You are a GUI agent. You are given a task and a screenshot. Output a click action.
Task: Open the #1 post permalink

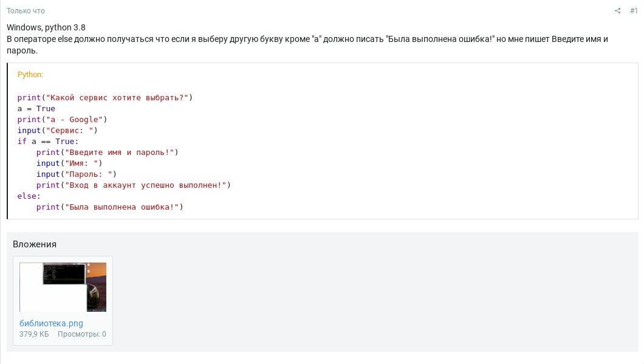[634, 11]
